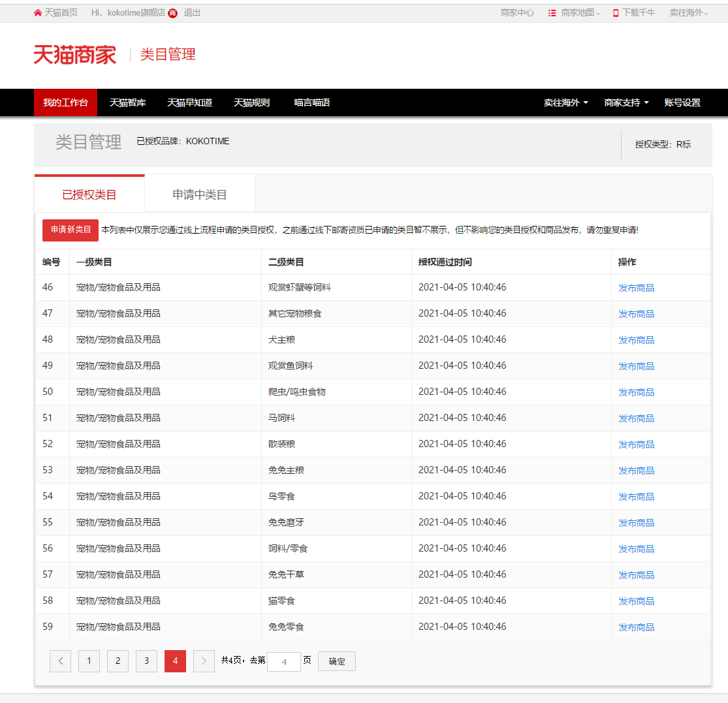Click the kokotime旗舰店 account name
Screen dimensions: 728x703
pos(136,13)
